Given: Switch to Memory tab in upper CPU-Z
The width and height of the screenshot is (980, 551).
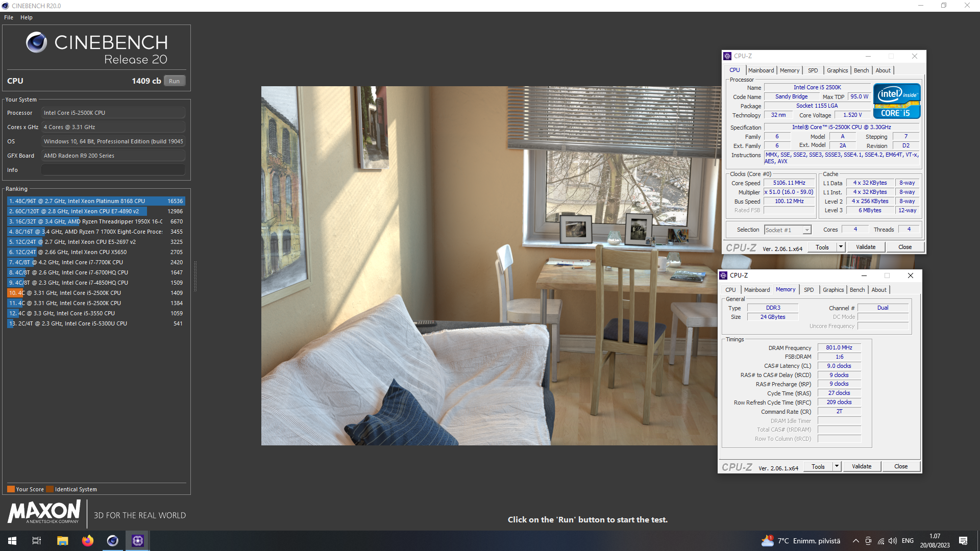Looking at the screenshot, I should (790, 70).
